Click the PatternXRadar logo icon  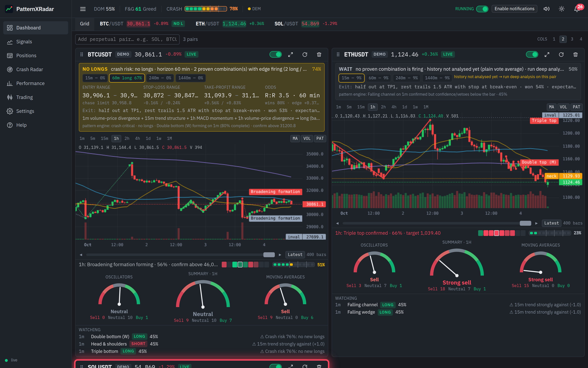pos(9,9)
